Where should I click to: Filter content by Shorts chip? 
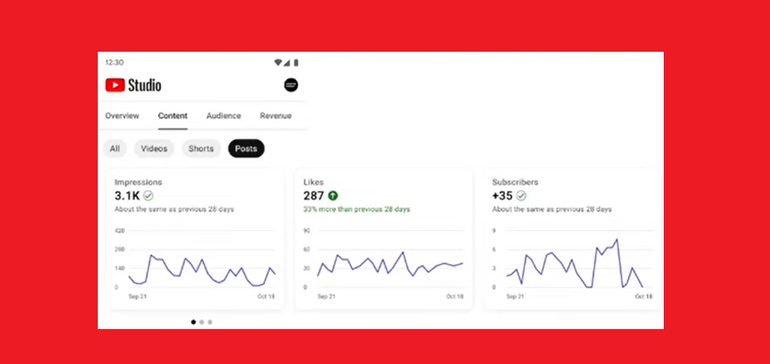[201, 148]
